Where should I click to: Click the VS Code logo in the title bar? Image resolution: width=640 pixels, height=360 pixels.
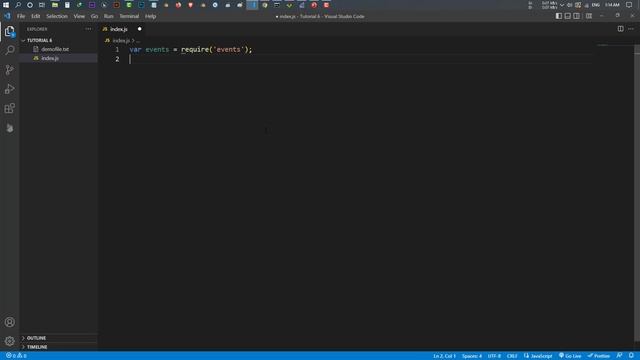click(x=7, y=16)
